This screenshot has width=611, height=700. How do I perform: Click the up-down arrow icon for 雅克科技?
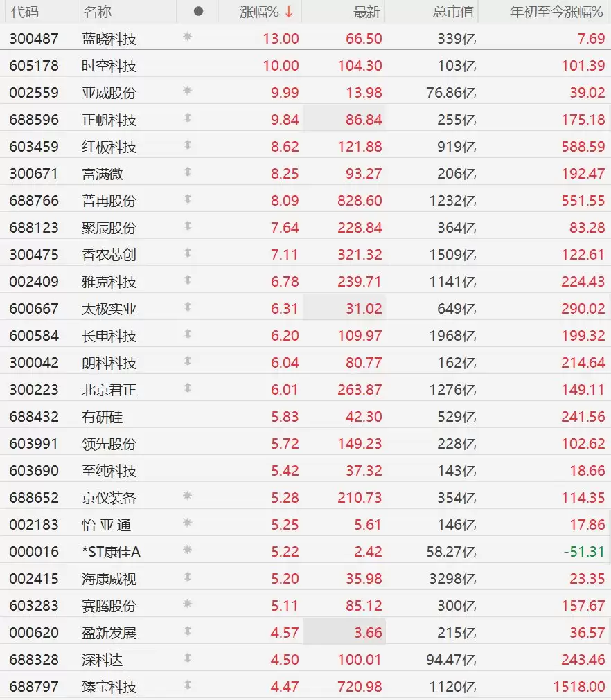(188, 280)
